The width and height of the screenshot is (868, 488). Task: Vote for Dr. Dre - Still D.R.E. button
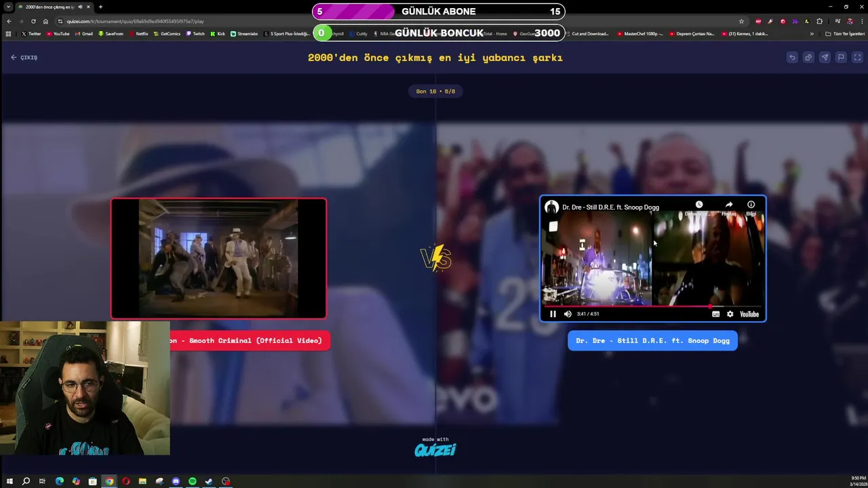click(x=652, y=340)
